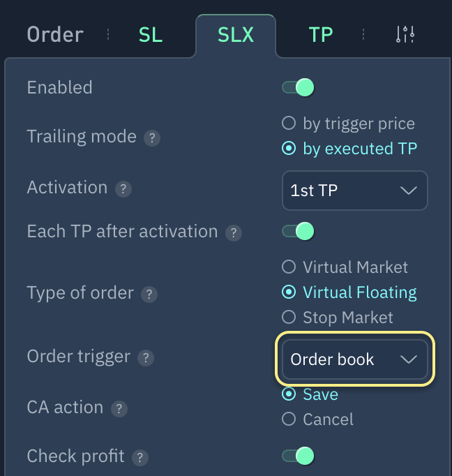Screen dimensions: 452x476
Task: Show help for Each TP after activation
Action: (x=234, y=233)
